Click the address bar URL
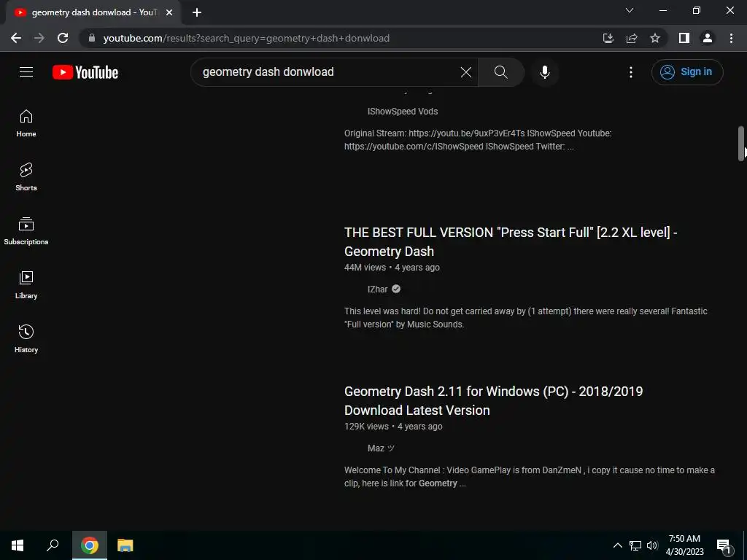This screenshot has height=560, width=747. click(247, 38)
